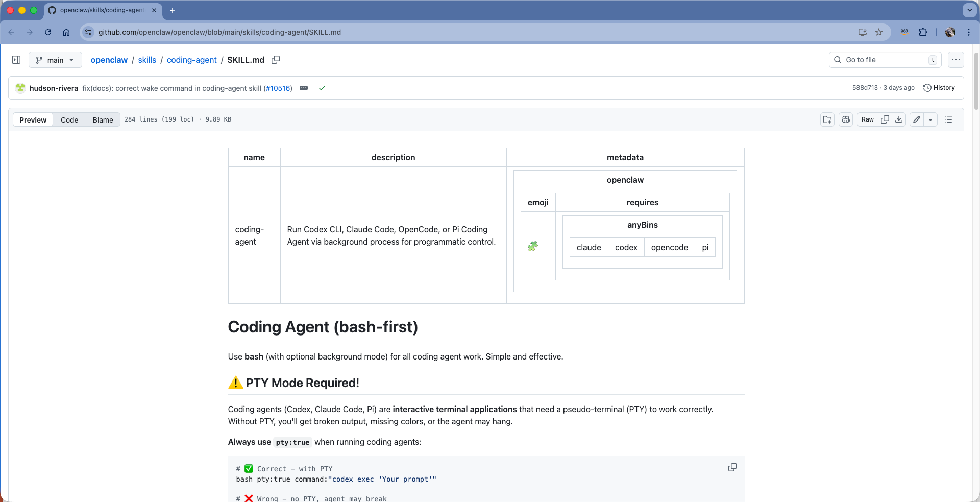Open the Raw file view

click(868, 119)
